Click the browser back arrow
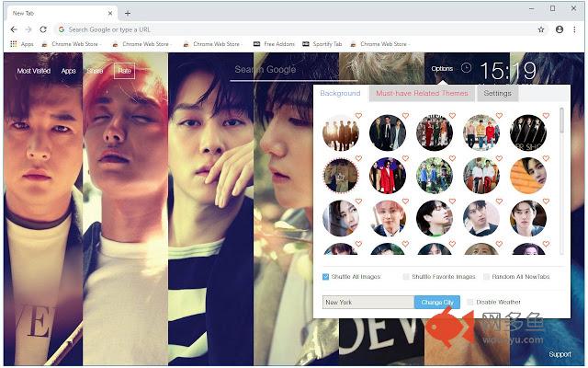This screenshot has height=368, width=588. (14, 29)
